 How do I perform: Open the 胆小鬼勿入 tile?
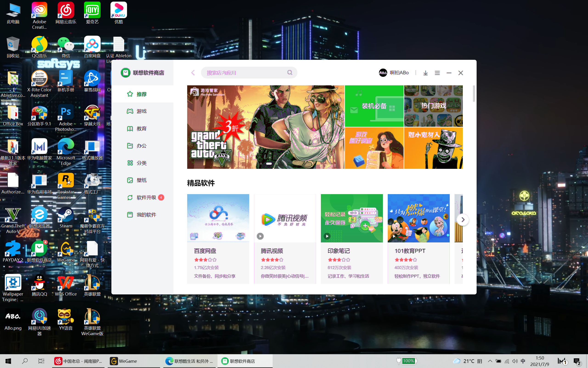tap(433, 148)
